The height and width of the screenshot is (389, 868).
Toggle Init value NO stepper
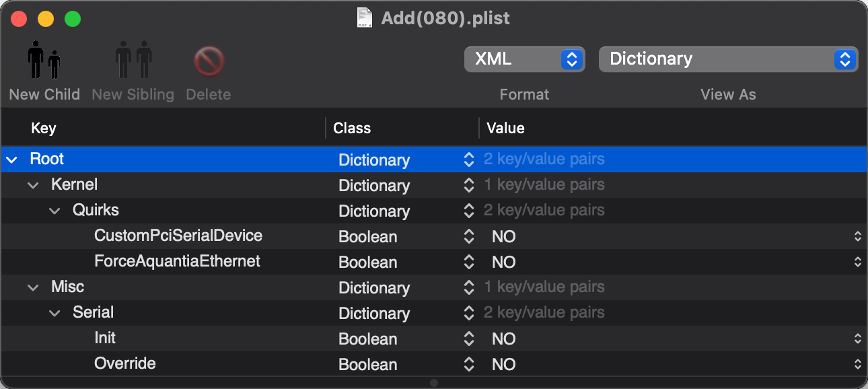[857, 339]
